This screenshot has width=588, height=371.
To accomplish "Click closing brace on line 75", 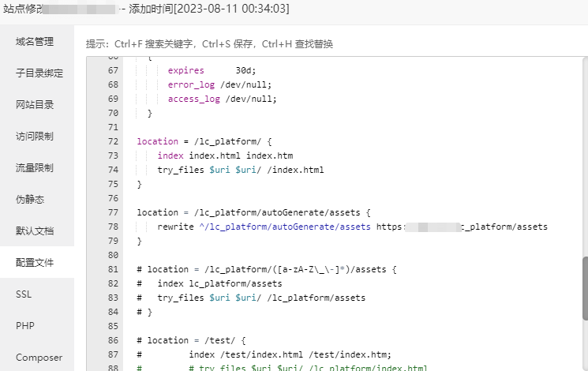I will coord(139,184).
